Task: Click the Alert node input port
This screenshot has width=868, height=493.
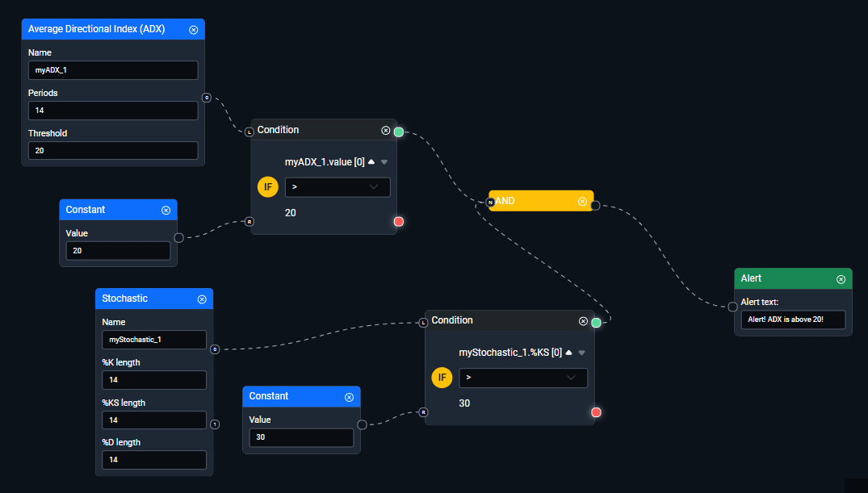Action: point(732,307)
